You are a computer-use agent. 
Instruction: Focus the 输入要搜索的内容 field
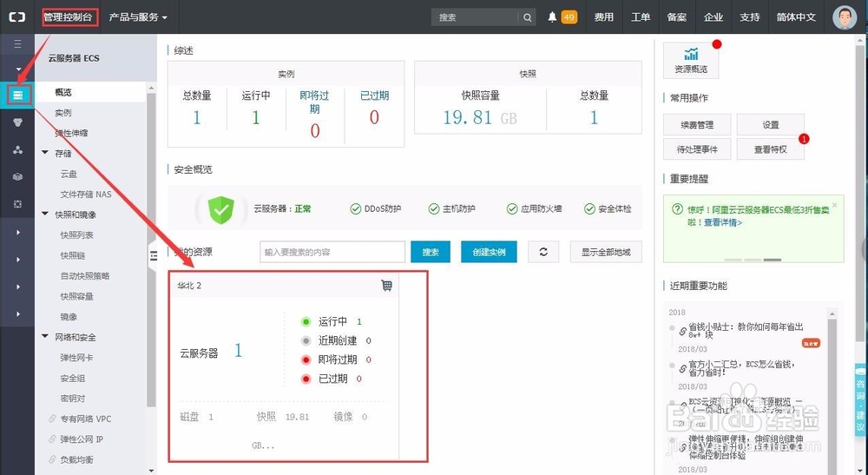coord(332,252)
